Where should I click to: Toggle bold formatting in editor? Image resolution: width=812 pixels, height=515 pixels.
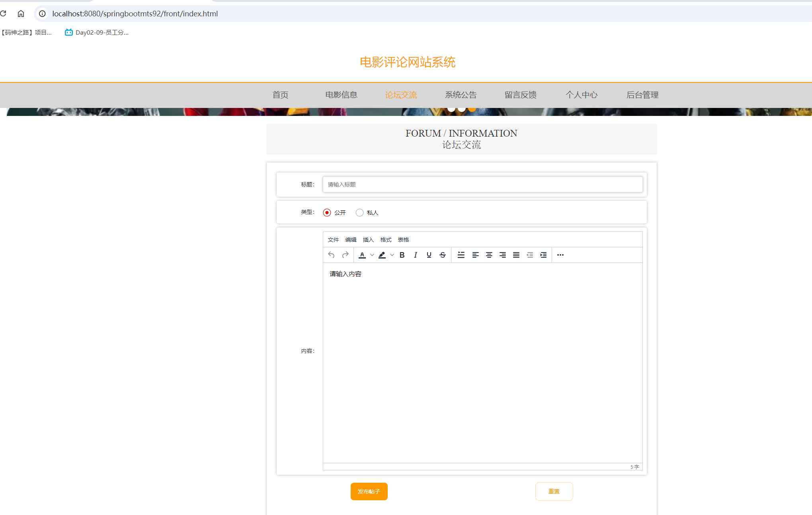(402, 255)
